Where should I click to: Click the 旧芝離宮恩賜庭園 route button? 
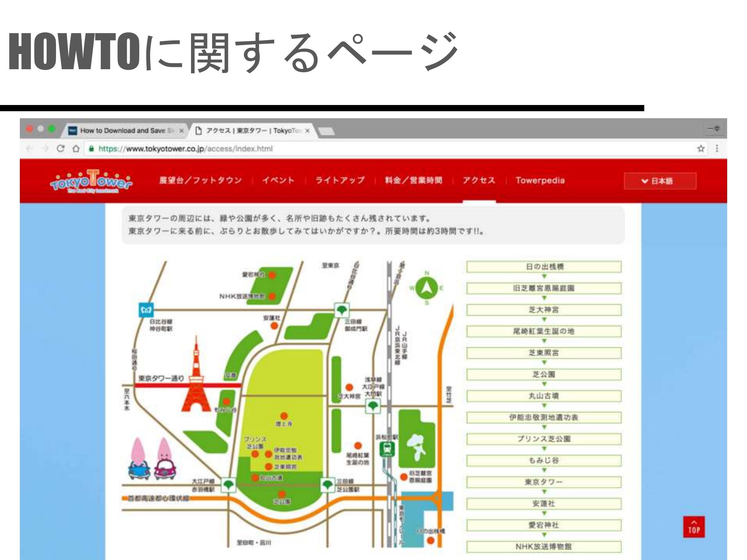(544, 289)
